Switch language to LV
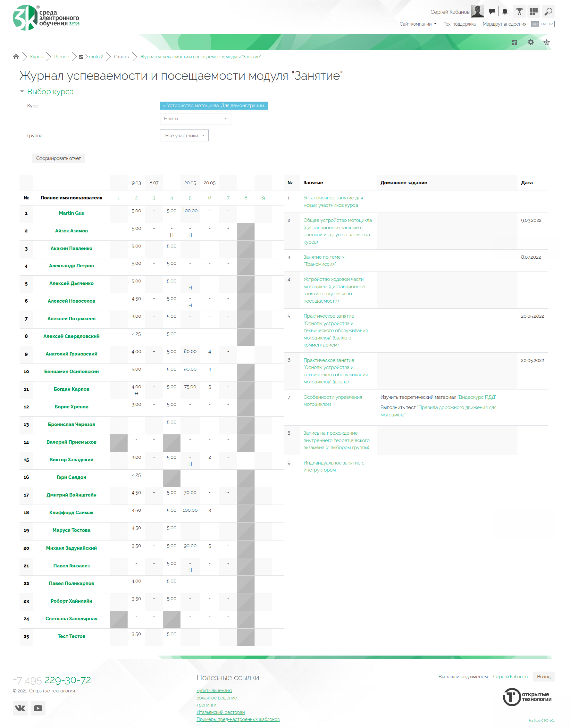The image size is (570, 728). tap(551, 24)
